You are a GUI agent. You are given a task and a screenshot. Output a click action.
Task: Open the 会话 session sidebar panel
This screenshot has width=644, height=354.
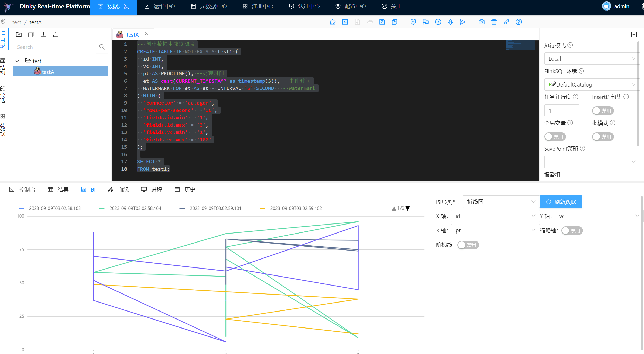[x=3, y=95]
